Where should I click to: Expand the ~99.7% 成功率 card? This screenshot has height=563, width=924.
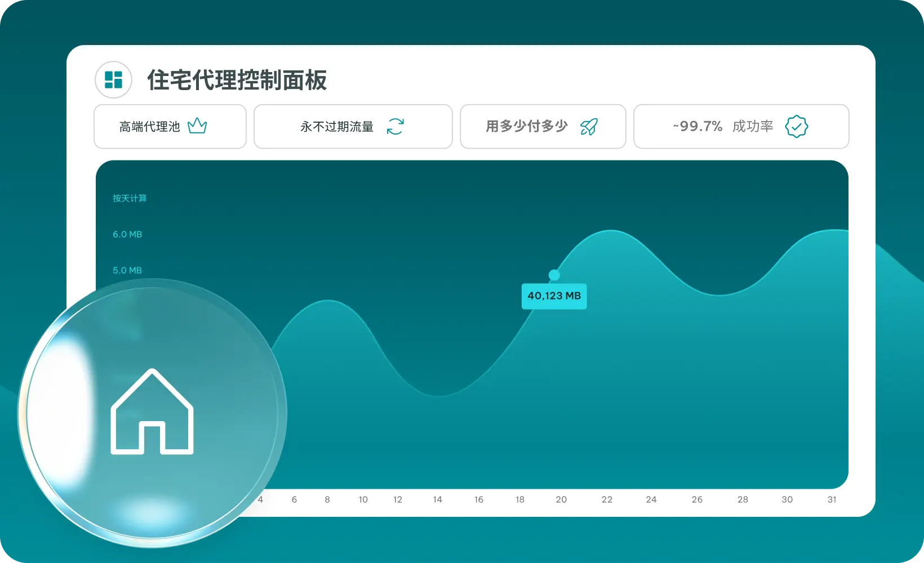tap(741, 126)
